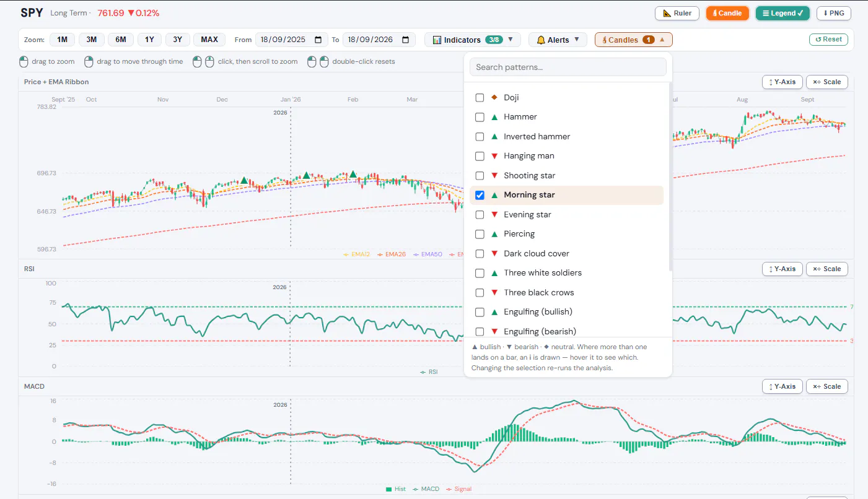Uncheck the Morning star checkbox

tap(480, 195)
